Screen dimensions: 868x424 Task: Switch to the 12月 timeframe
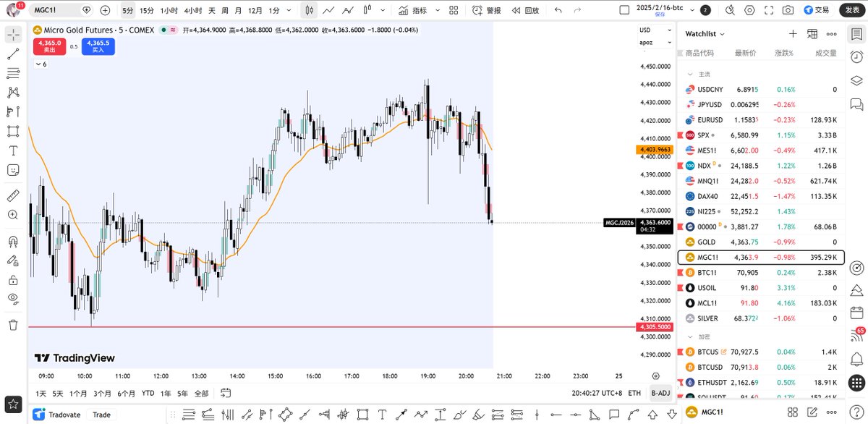click(x=255, y=10)
